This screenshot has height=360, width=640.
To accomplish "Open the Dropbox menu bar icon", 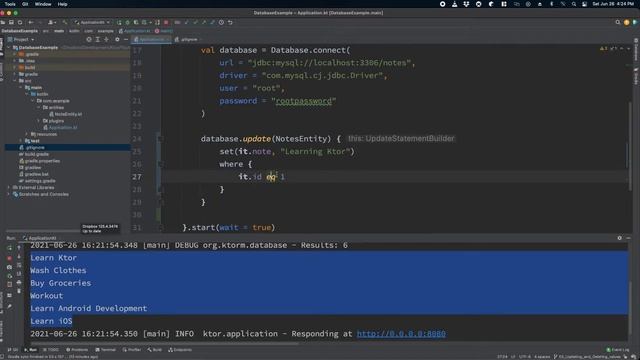I will pyautogui.click(x=466, y=4).
